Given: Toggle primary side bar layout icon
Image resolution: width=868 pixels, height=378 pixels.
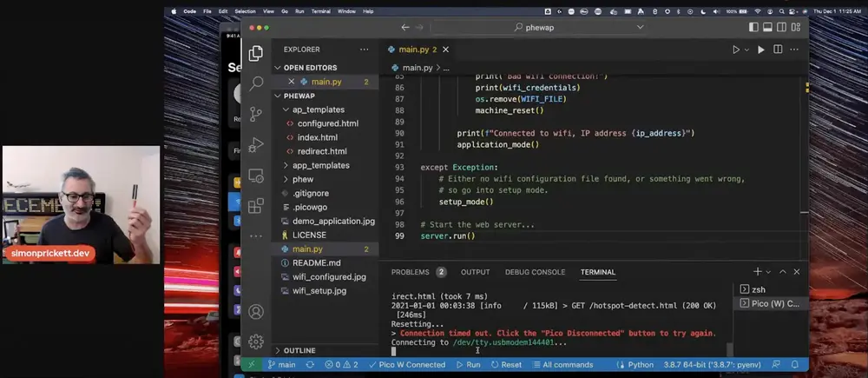Looking at the screenshot, I should (753, 27).
